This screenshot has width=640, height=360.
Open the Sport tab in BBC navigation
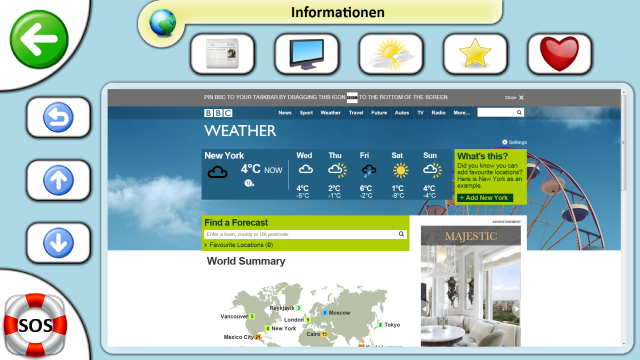pos(306,113)
